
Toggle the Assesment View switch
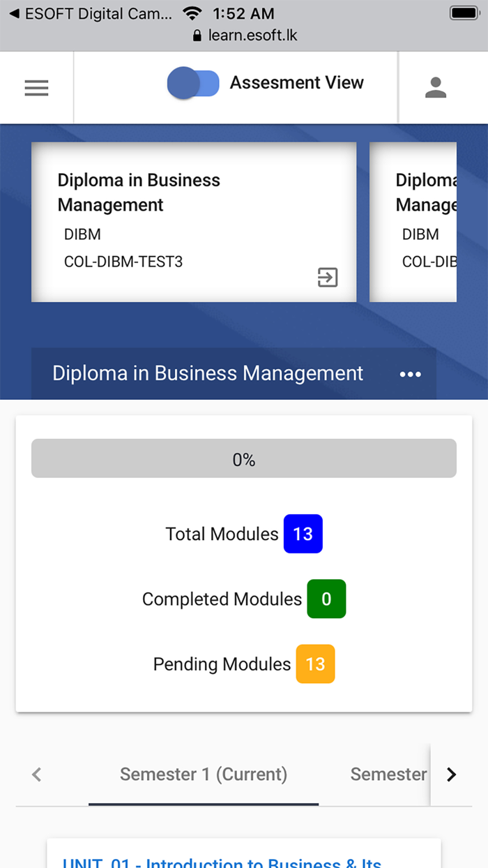click(193, 83)
